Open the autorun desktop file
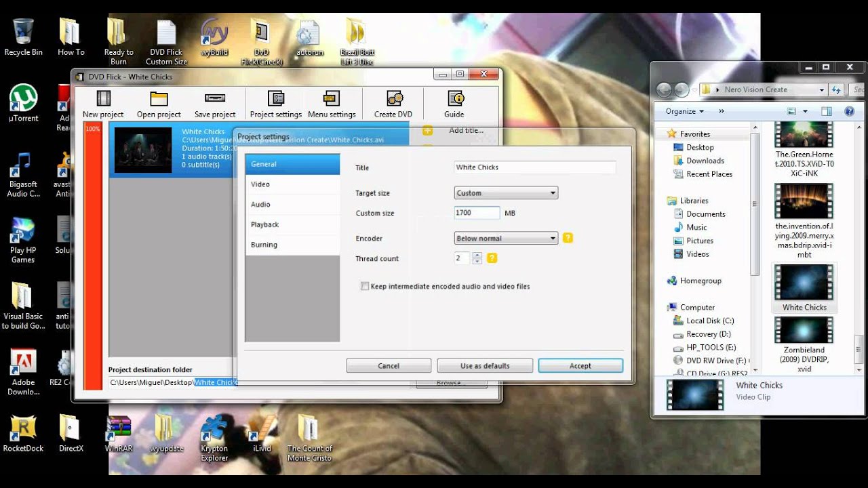The height and width of the screenshot is (488, 868). 309,37
